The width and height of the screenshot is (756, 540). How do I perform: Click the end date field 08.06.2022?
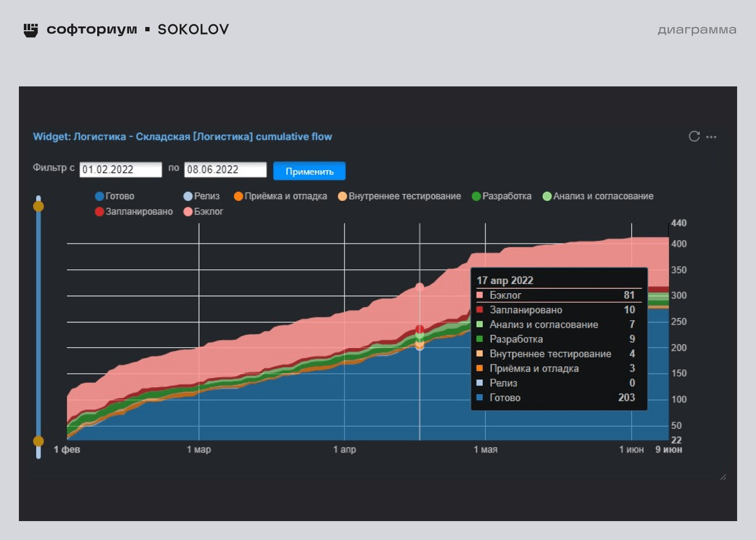click(225, 170)
